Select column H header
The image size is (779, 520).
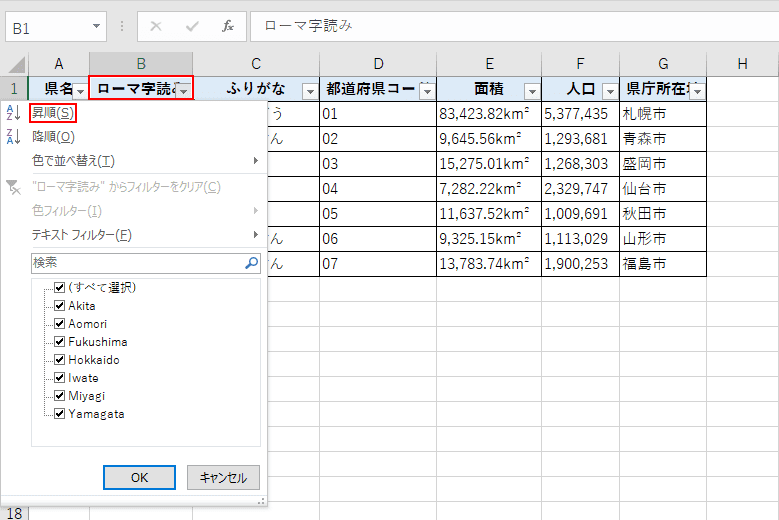pyautogui.click(x=742, y=64)
